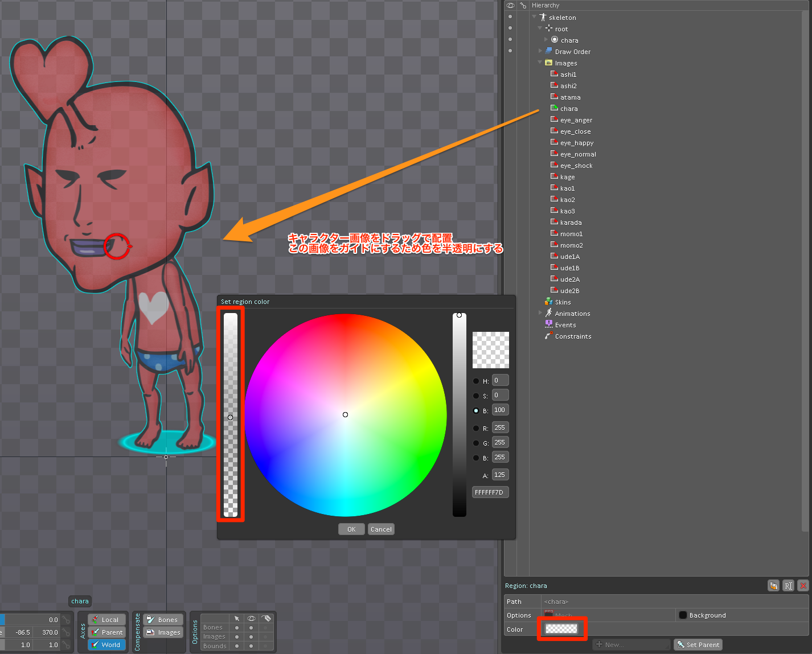
Task: Click the image icon beside eye_anger
Action: pos(555,119)
